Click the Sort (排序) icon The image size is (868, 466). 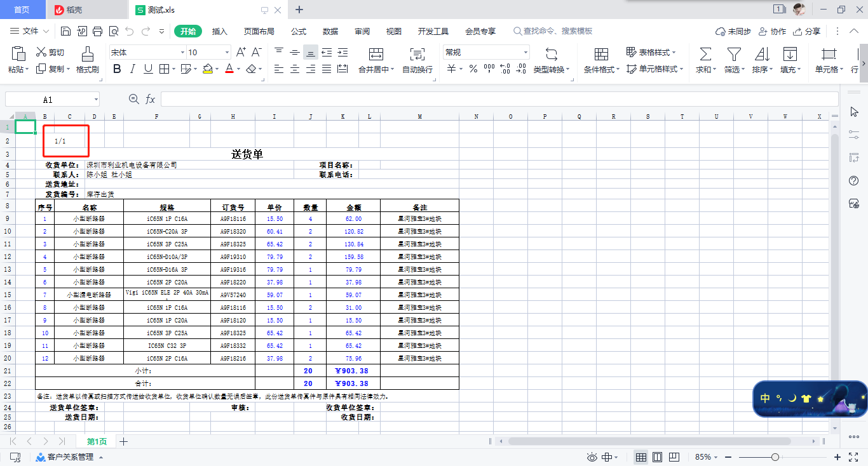tap(762, 53)
